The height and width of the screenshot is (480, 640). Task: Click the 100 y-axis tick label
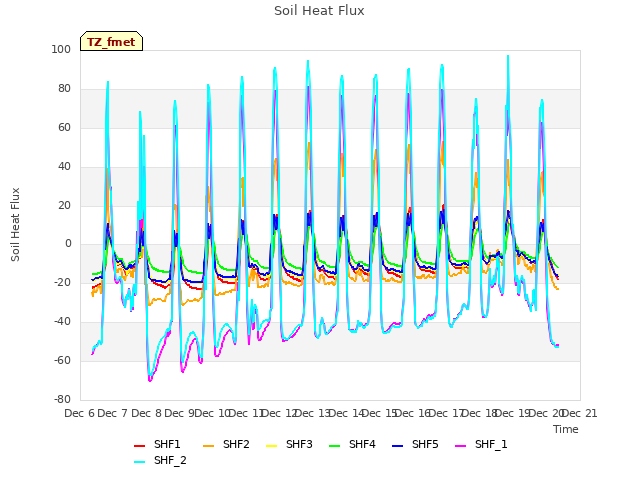(61, 49)
